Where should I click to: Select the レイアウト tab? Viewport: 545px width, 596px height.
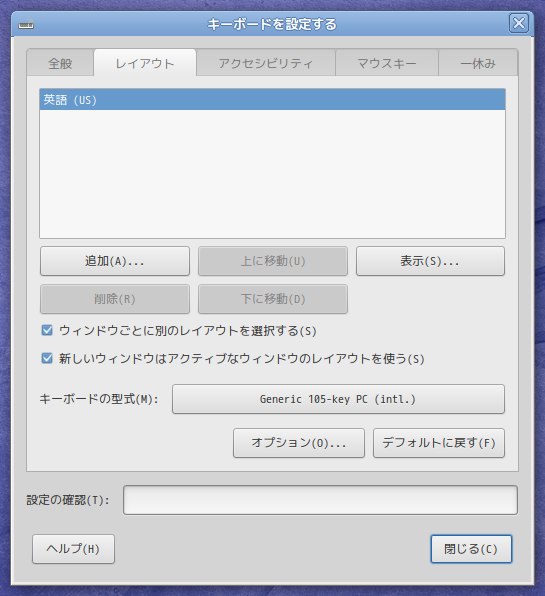(x=145, y=63)
